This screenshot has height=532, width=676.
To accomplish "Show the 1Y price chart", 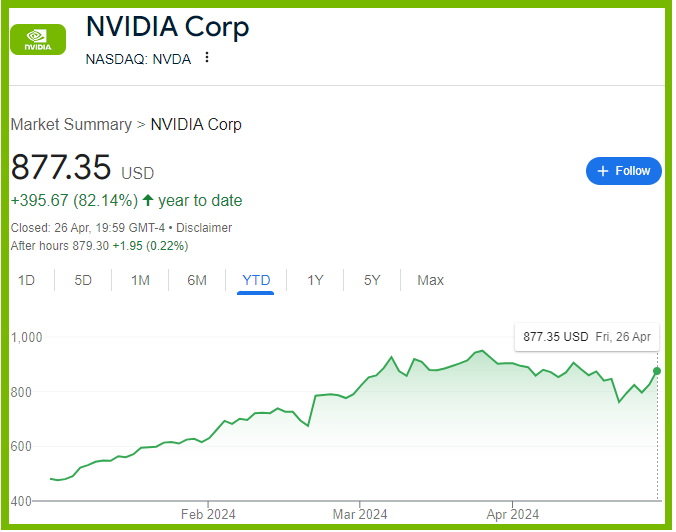I will click(x=315, y=280).
